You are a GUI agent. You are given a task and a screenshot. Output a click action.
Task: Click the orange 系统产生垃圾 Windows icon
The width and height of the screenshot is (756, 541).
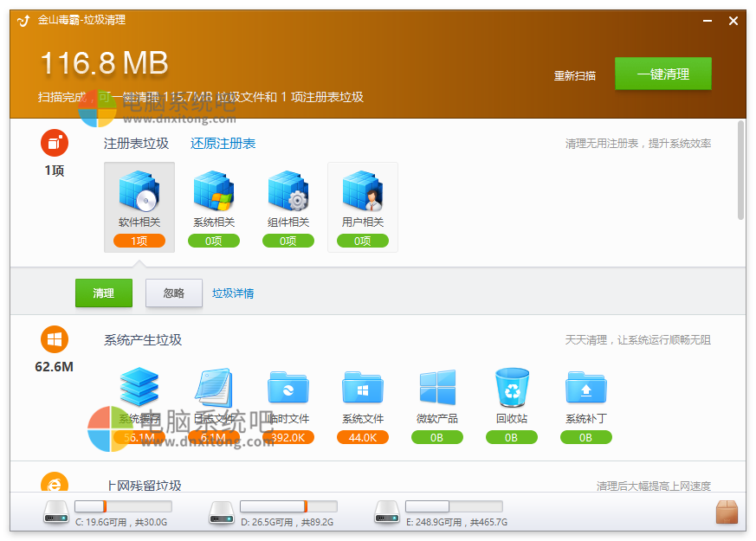pyautogui.click(x=55, y=339)
